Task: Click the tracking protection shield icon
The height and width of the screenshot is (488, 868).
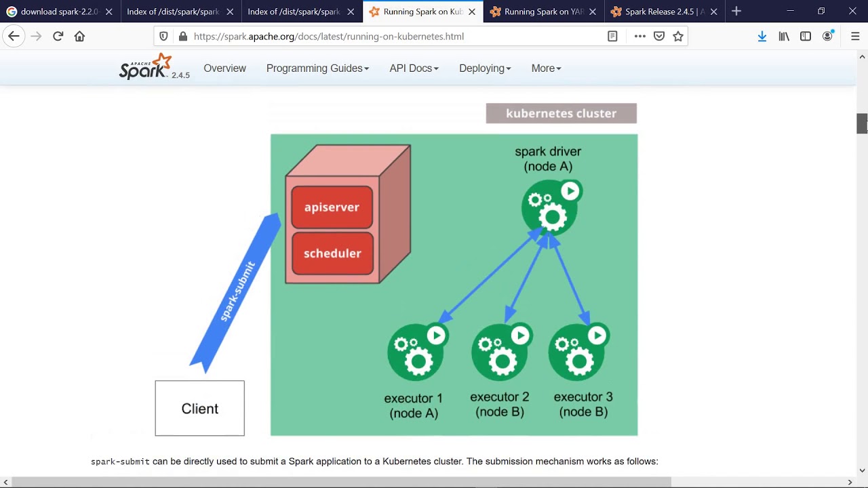Action: click(x=163, y=37)
